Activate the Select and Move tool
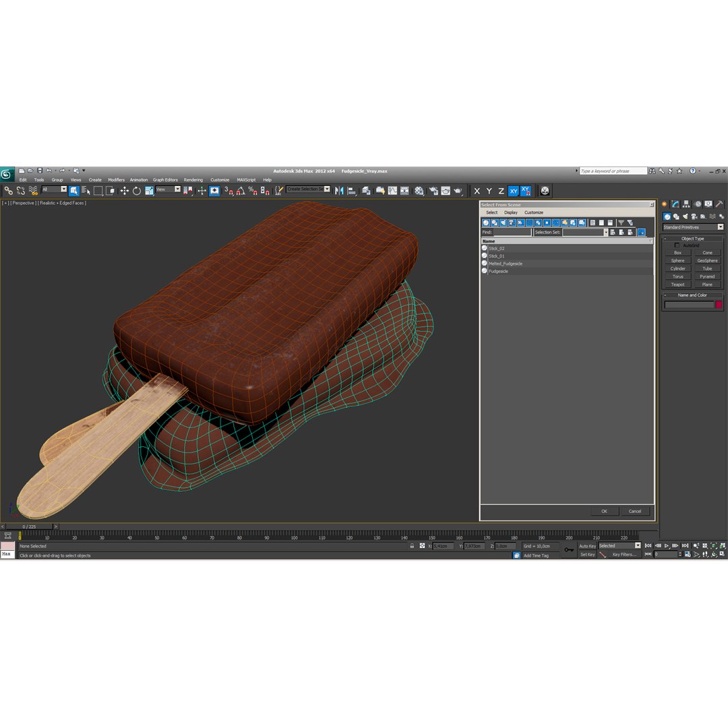 125,190
